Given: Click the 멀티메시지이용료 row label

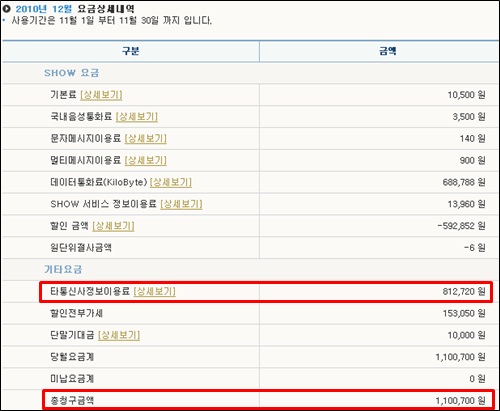Looking at the screenshot, I should pyautogui.click(x=86, y=160).
